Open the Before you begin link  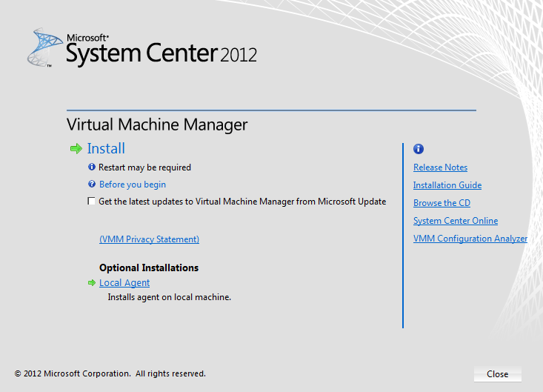click(x=133, y=185)
